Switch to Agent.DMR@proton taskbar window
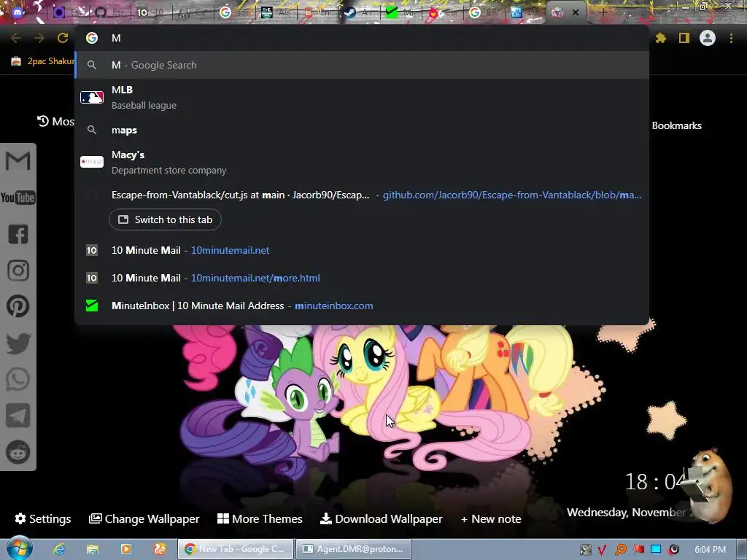Viewport: 747px width, 560px height. (354, 549)
